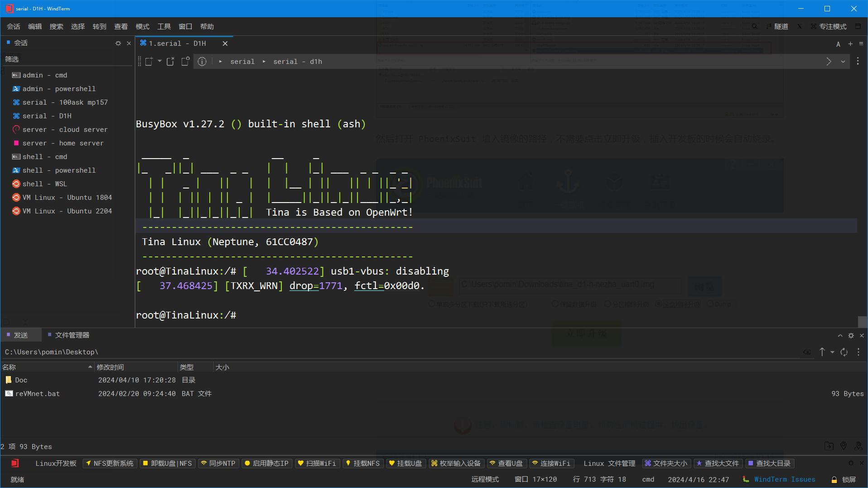Expand up-arrow history dropdown

click(x=832, y=352)
